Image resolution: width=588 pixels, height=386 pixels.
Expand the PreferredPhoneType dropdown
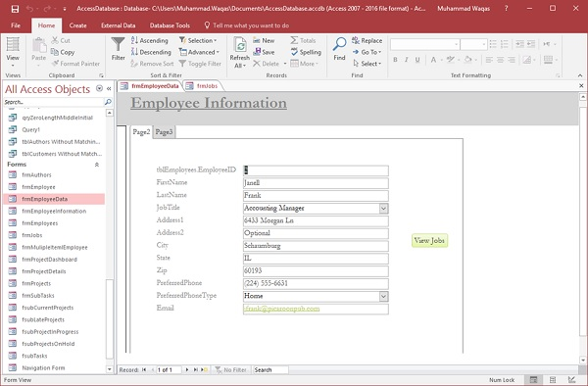coord(383,297)
